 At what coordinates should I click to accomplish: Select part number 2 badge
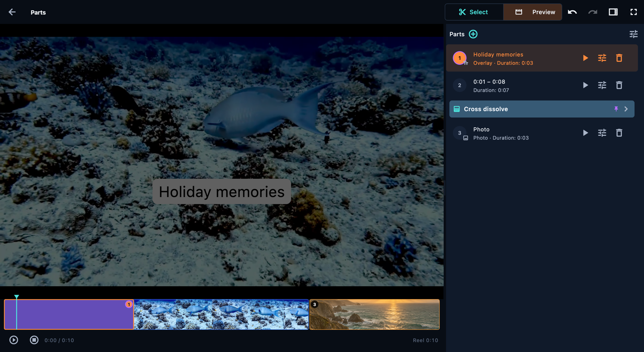point(459,85)
